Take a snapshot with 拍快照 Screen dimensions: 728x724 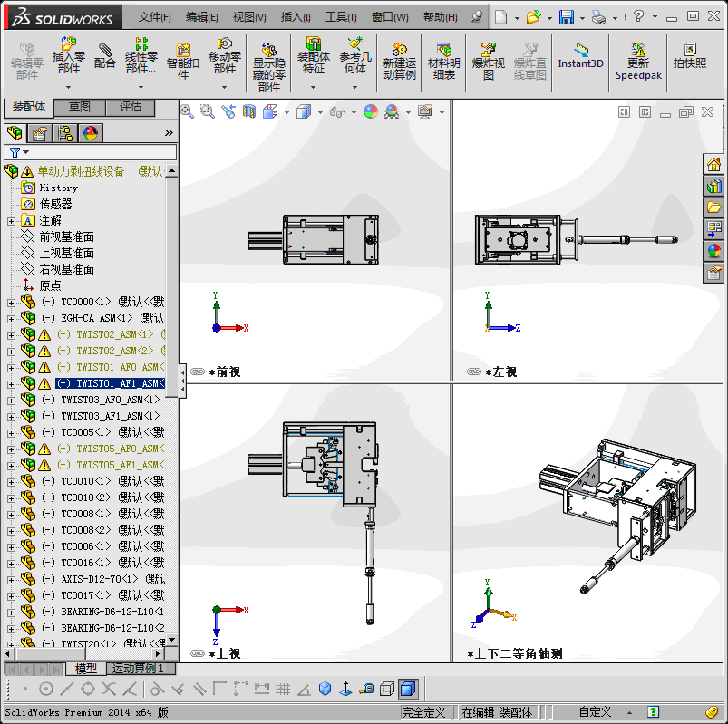click(x=690, y=55)
